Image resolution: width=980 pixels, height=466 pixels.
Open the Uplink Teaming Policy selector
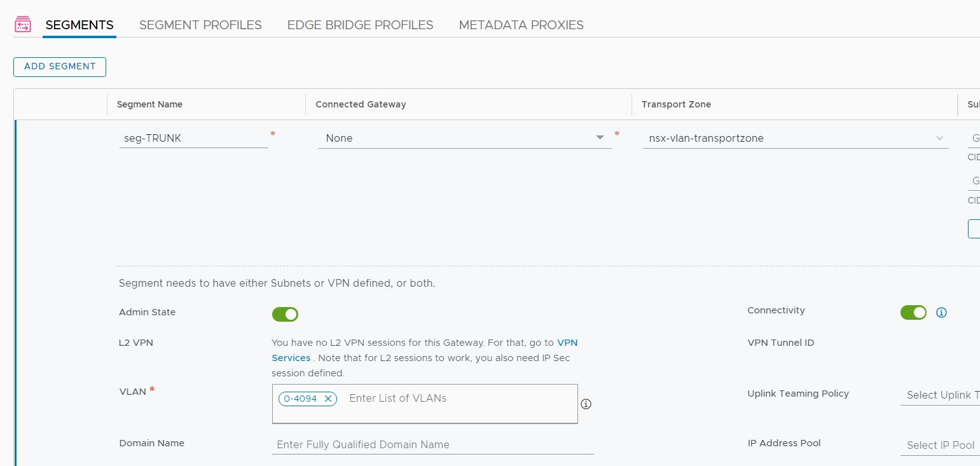[x=940, y=395]
